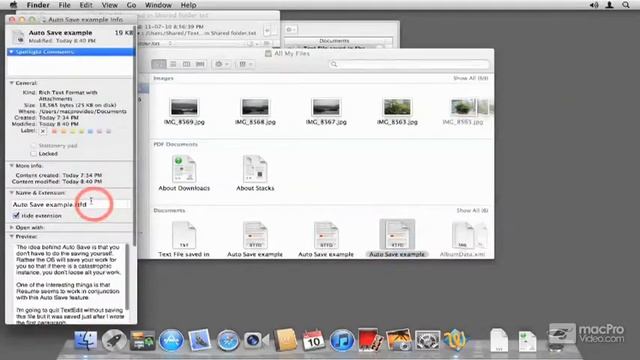Open Safari from the Dock
The image size is (640, 360).
[228, 340]
